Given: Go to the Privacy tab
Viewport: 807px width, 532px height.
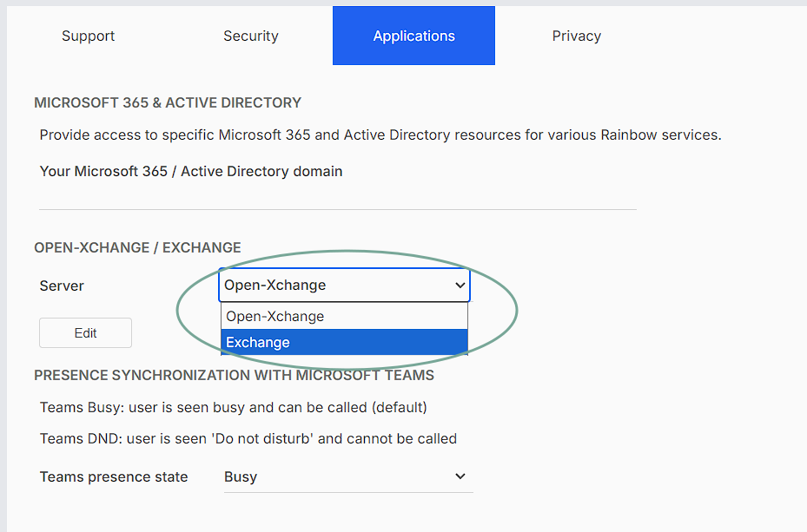Looking at the screenshot, I should 576,36.
